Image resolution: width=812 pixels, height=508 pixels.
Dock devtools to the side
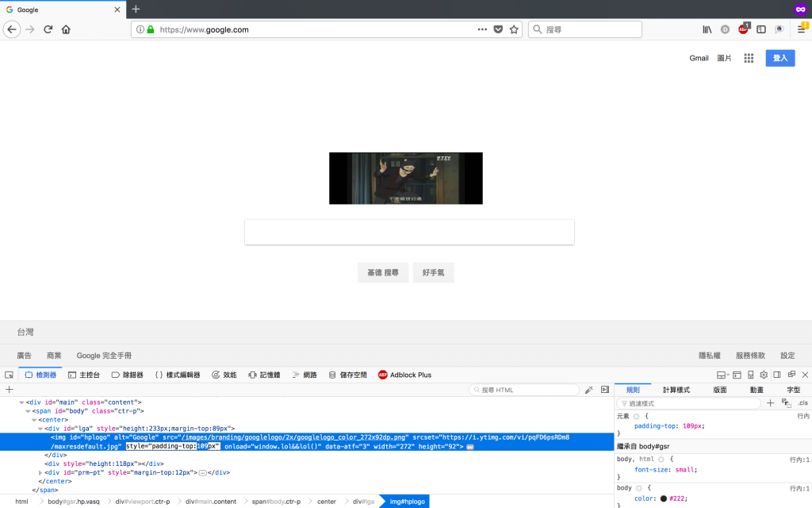pos(777,375)
